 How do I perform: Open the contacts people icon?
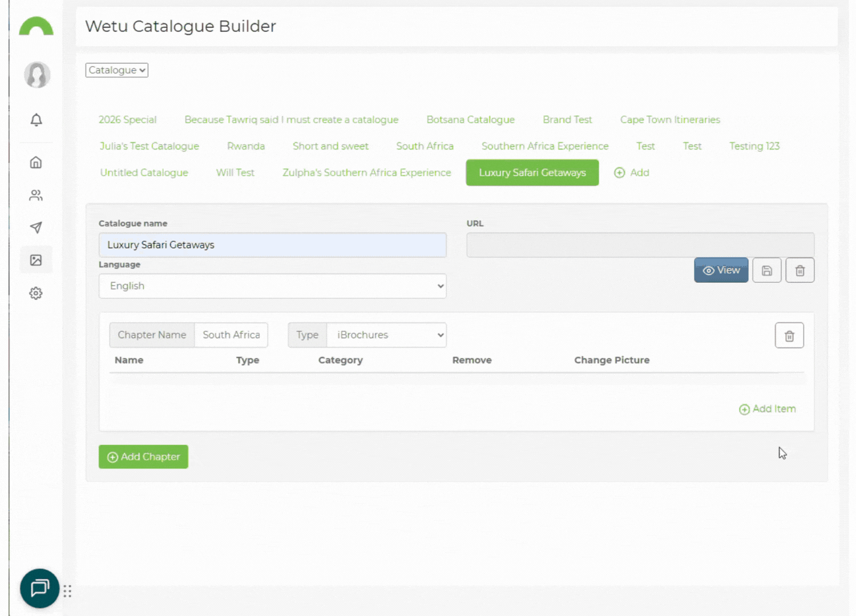(36, 195)
